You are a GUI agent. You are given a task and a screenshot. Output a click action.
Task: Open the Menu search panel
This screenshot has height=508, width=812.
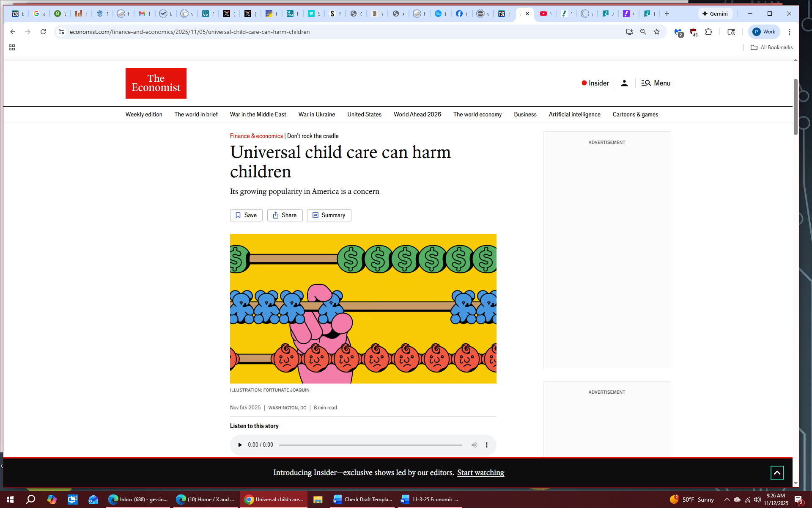click(656, 83)
